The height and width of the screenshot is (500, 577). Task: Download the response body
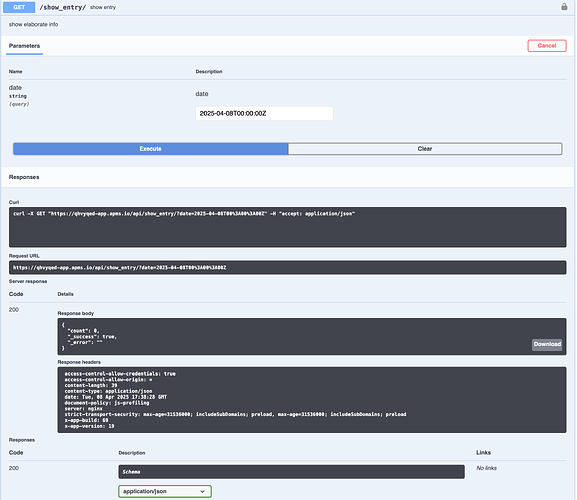(547, 344)
